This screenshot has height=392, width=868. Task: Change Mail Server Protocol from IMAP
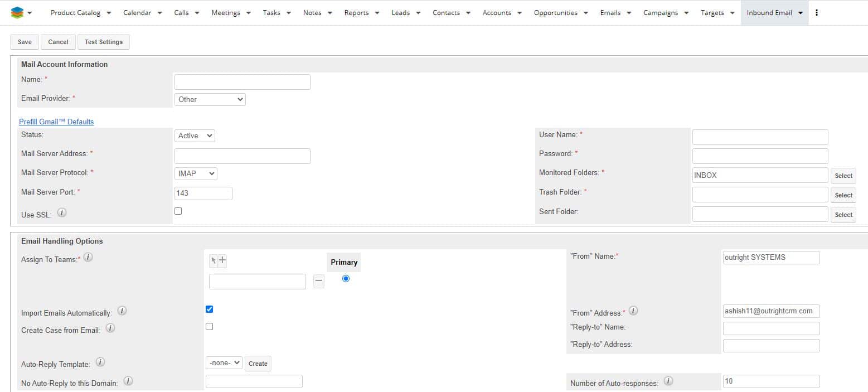(x=195, y=173)
